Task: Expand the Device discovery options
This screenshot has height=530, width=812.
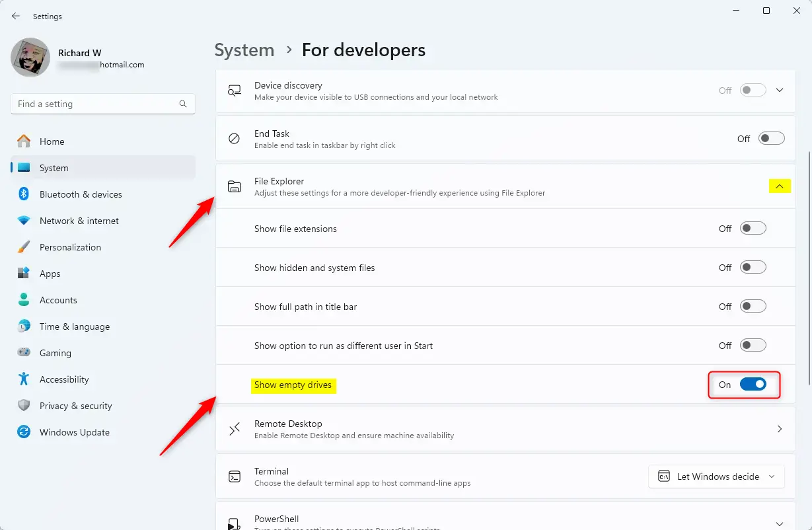Action: pos(780,91)
